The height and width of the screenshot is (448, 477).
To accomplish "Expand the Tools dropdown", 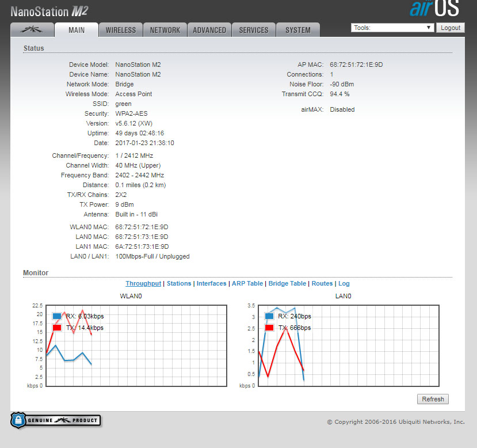I will pos(392,28).
